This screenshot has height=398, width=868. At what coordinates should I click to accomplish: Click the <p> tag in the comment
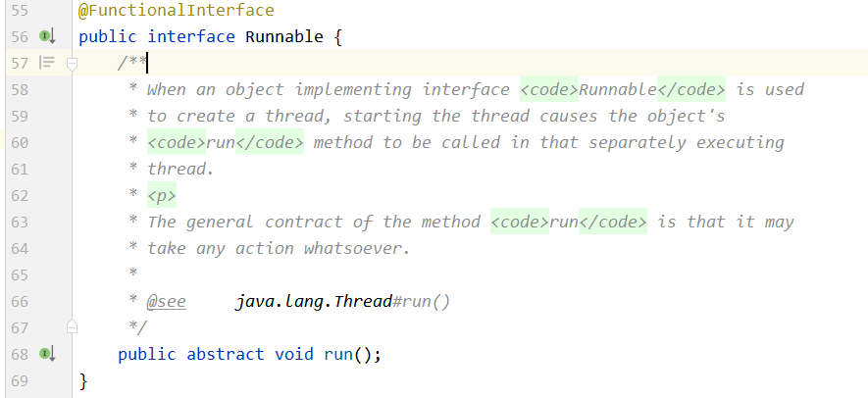pos(162,195)
